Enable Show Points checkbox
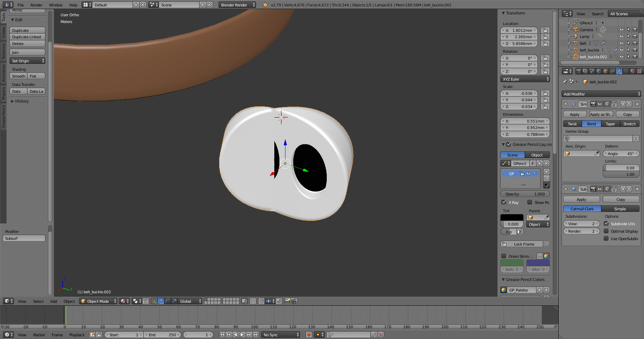Viewport: 644px width, 339px height. 530,202
